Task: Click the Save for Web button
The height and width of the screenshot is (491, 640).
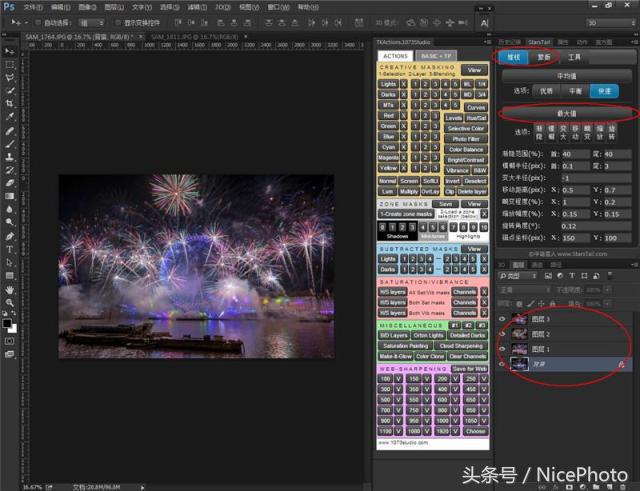Action: point(470,369)
